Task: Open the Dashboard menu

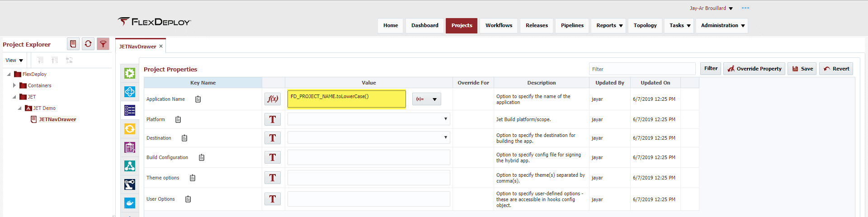Action: pyautogui.click(x=425, y=25)
